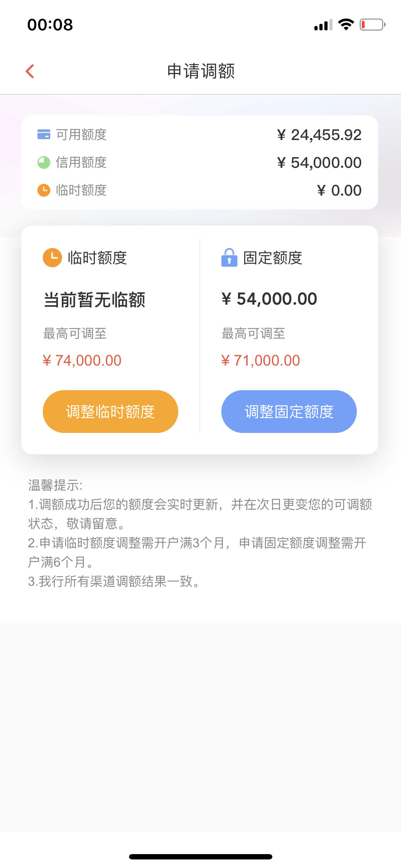401x868 pixels.
Task: Tap the red ¥ 74,000.00 maximum amount
Action: [82, 361]
